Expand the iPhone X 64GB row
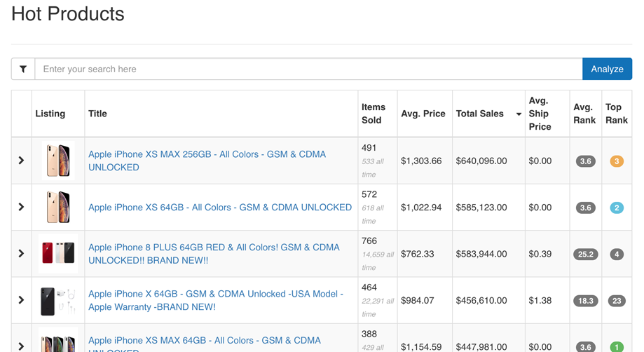This screenshot has height=352, width=644. pos(21,300)
